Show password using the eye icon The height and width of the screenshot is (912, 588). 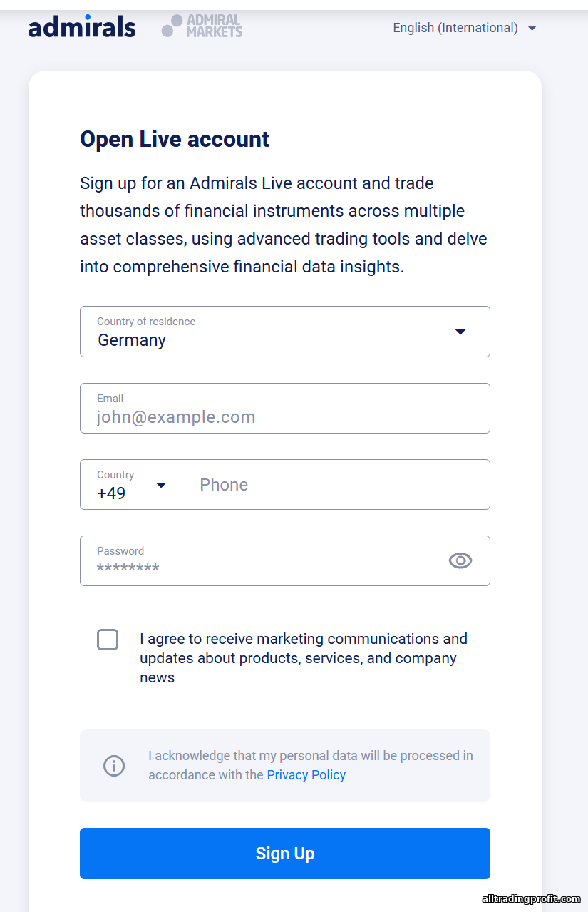click(460, 560)
